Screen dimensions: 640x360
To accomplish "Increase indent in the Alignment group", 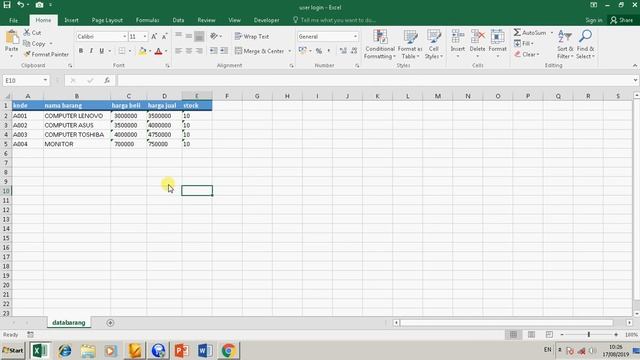I will coord(224,51).
